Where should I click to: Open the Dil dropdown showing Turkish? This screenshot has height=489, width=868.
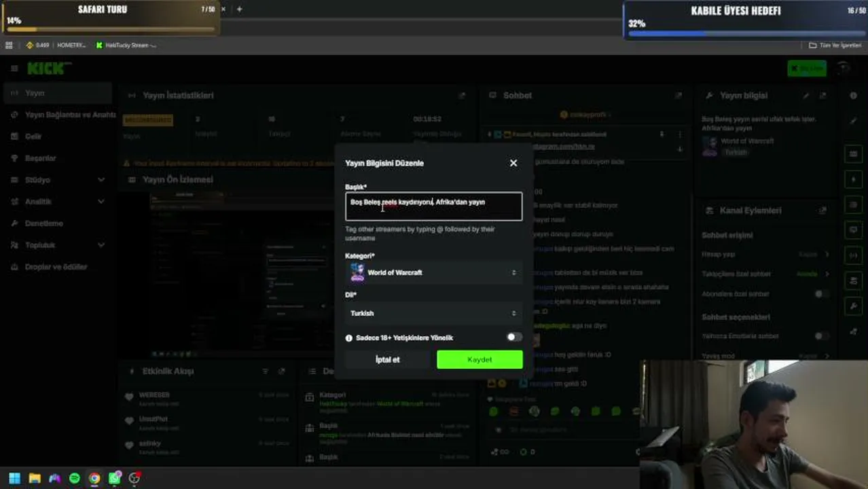(x=433, y=313)
